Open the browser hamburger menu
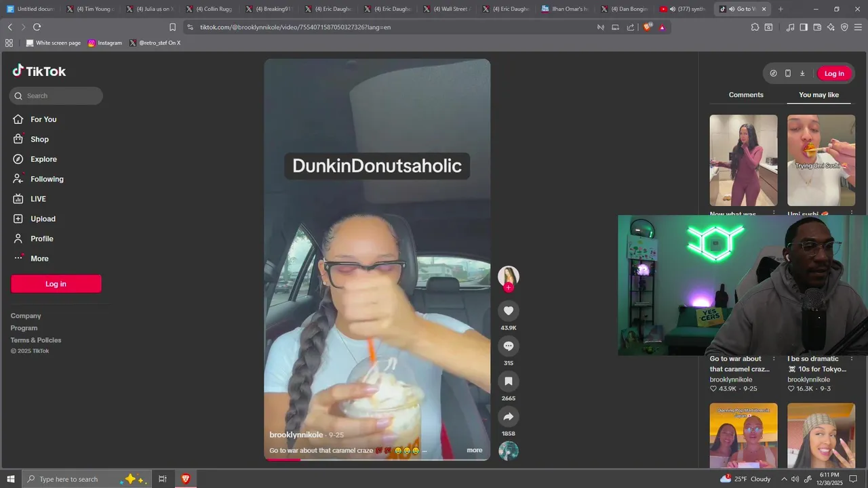Viewport: 868px width, 488px height. 858,27
